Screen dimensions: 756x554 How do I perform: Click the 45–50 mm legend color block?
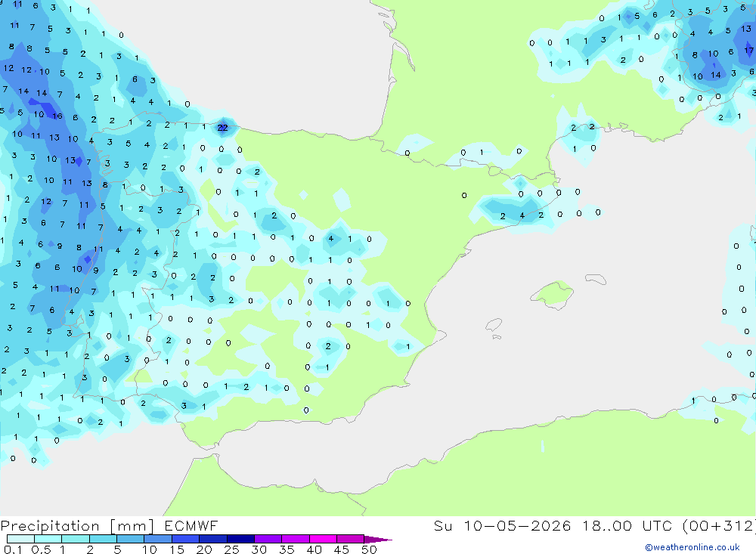pyautogui.click(x=350, y=539)
